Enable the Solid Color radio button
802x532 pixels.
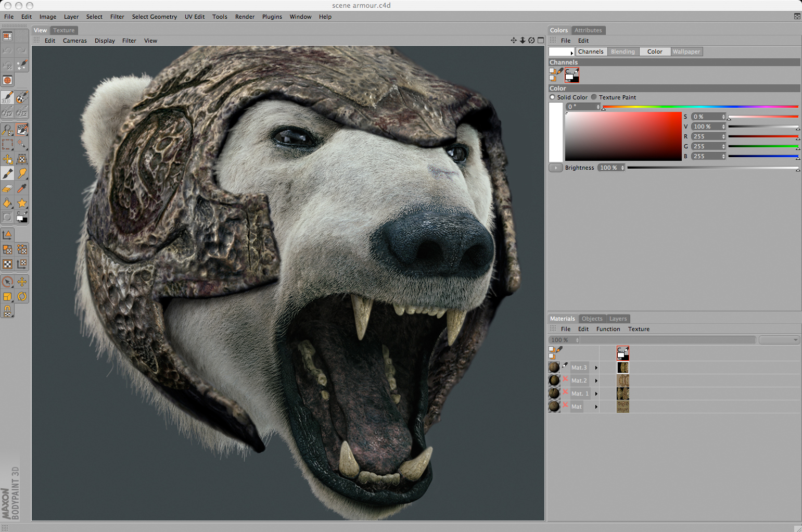click(552, 97)
